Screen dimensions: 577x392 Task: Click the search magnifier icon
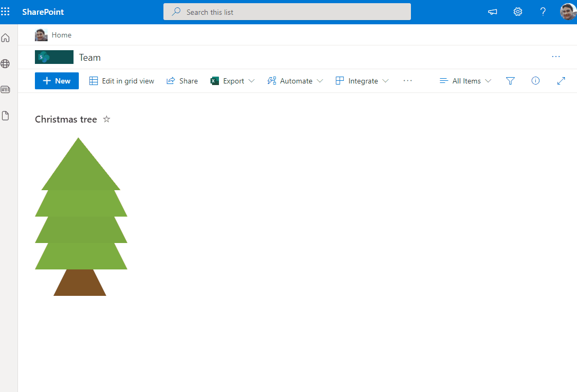pos(176,12)
